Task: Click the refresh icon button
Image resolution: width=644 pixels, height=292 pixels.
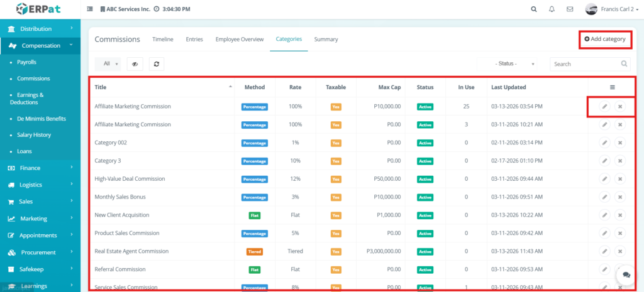Action: (x=155, y=63)
